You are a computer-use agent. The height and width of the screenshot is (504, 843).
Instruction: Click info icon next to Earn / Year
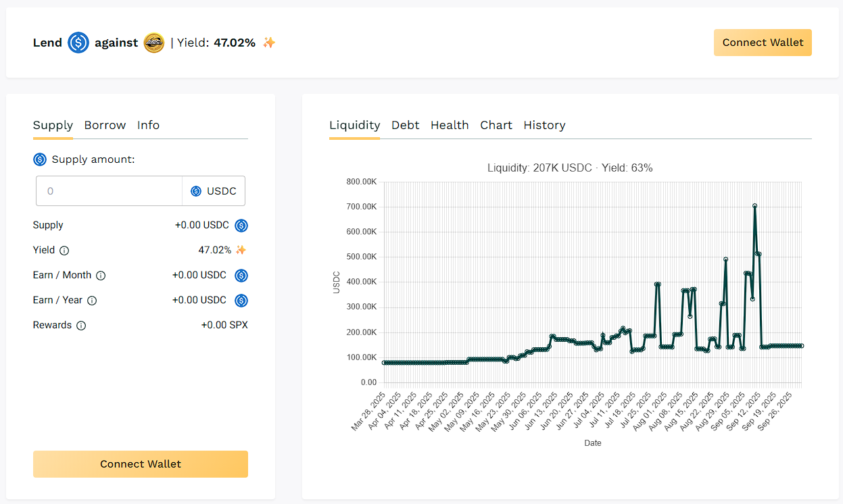(92, 301)
